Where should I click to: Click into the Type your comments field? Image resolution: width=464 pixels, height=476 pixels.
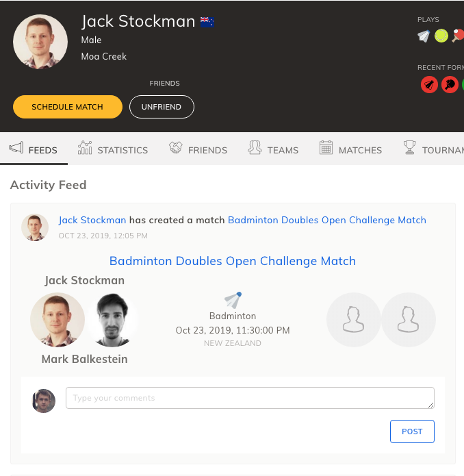[250, 398]
